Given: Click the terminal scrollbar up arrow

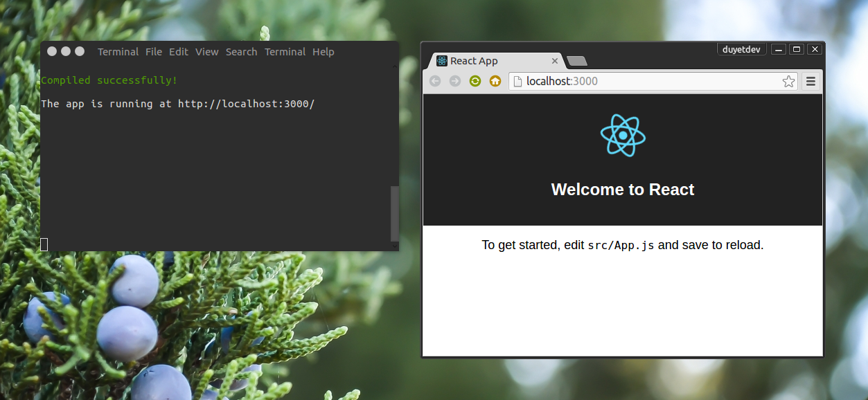Looking at the screenshot, I should point(395,66).
